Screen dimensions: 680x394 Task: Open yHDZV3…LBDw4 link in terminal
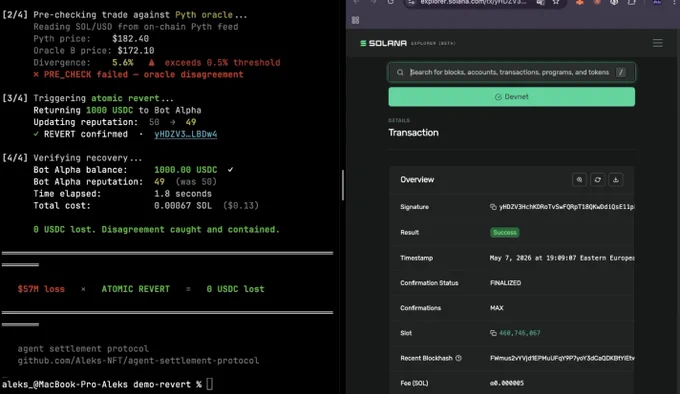(x=186, y=134)
